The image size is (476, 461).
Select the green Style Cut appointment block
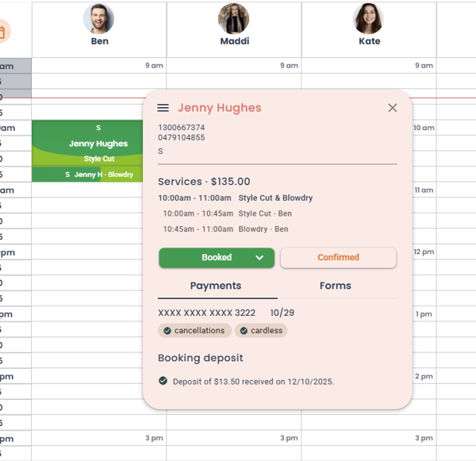(87, 144)
